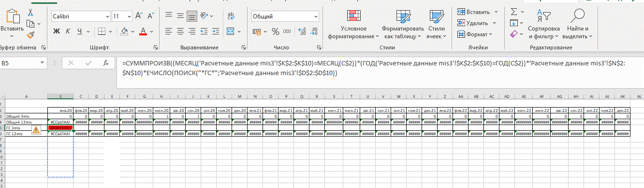Image resolution: width=644 pixels, height=188 pixels.
Task: Apply the cell borders icon
Action: coord(101,31)
